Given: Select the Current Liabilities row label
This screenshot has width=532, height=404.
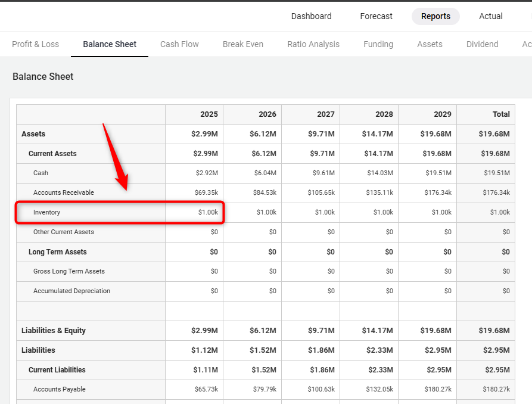Looking at the screenshot, I should pos(57,369).
